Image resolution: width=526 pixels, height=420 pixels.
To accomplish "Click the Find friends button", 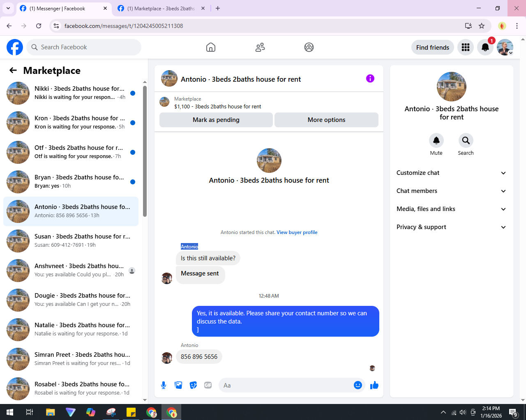I will tap(433, 47).
